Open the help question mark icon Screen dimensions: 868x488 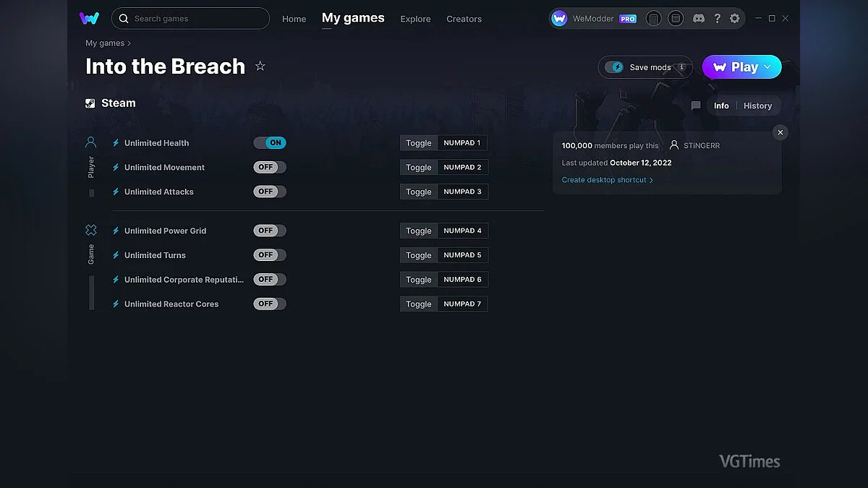(x=717, y=19)
